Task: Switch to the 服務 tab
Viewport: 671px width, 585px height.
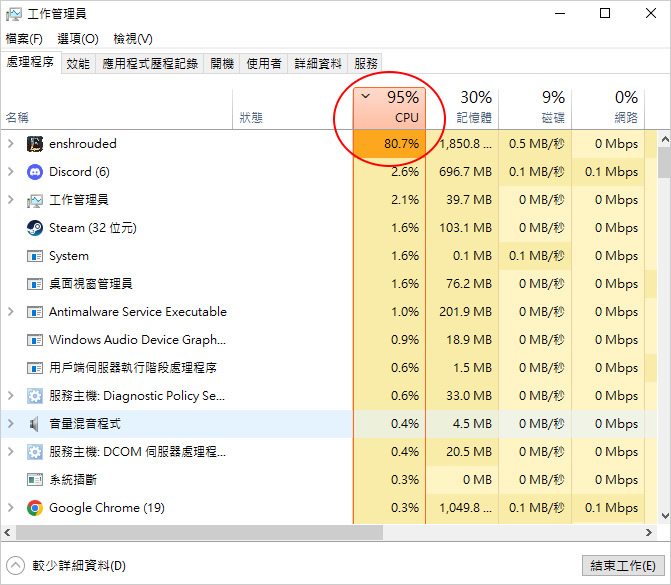Action: pyautogui.click(x=365, y=64)
